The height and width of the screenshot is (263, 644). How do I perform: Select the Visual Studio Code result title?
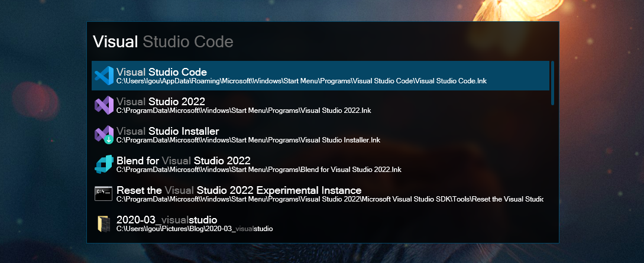point(162,72)
